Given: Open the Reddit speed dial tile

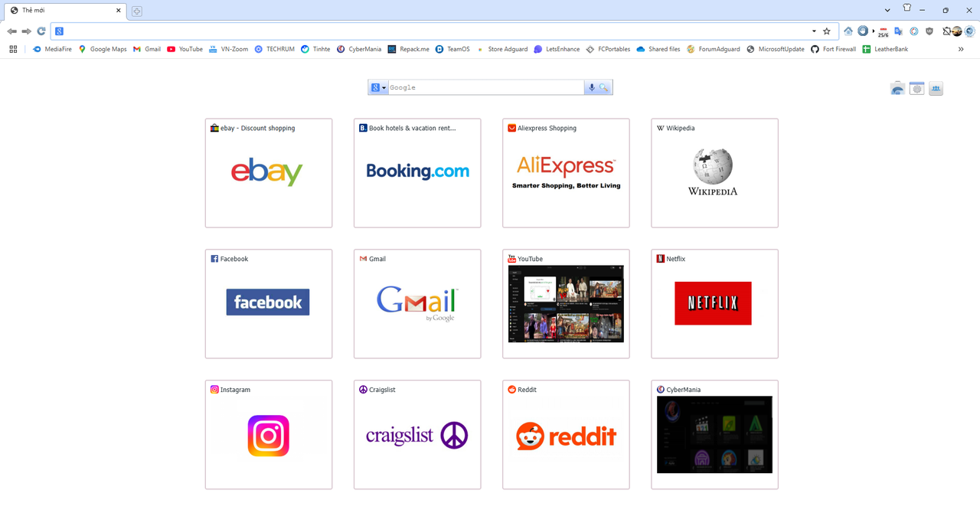Looking at the screenshot, I should click(566, 435).
